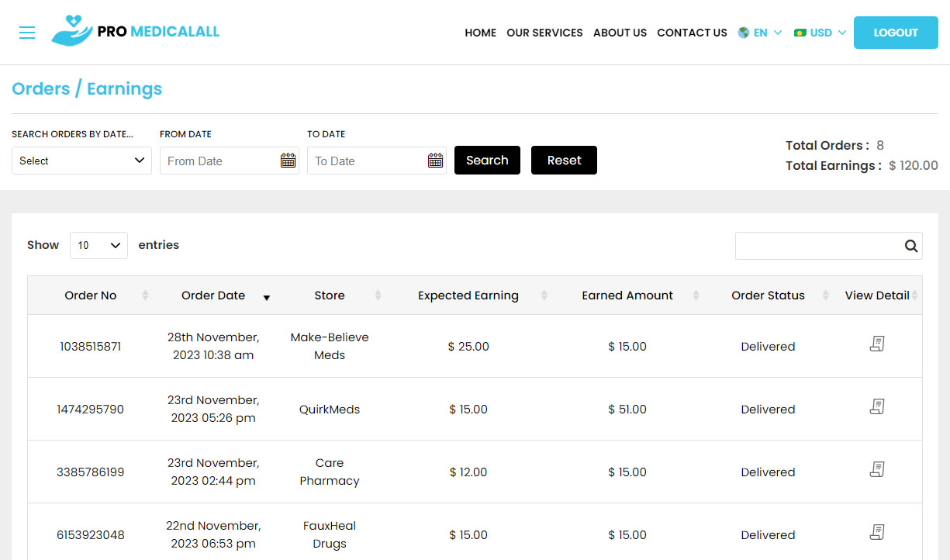
Task: Click order number 1474295790
Action: 91,410
